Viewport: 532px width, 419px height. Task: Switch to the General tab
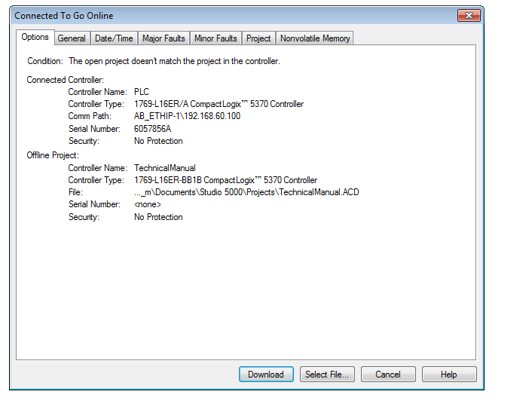pos(72,38)
